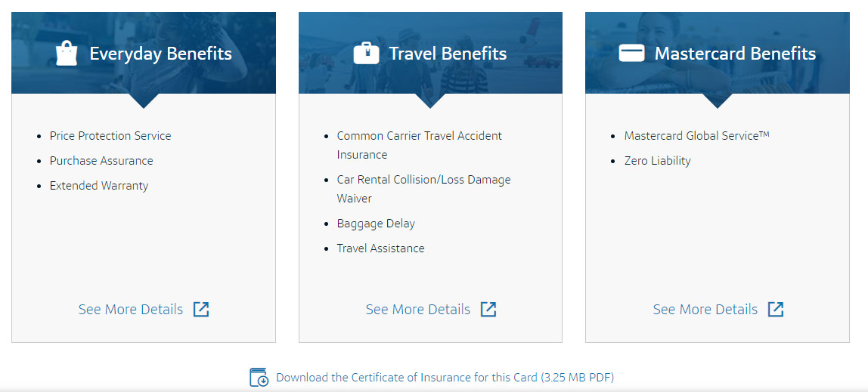Click the Travel Assistance list item
Screen dimensions: 868x392
coord(380,248)
